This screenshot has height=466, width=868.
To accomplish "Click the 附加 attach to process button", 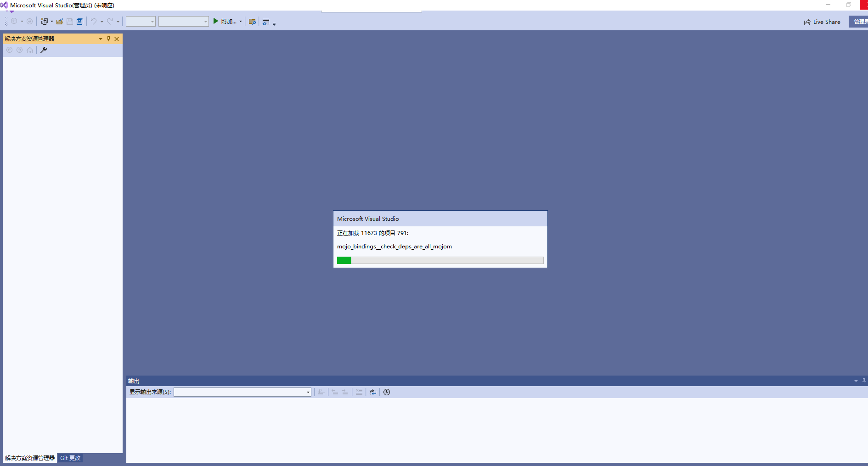I will click(225, 21).
